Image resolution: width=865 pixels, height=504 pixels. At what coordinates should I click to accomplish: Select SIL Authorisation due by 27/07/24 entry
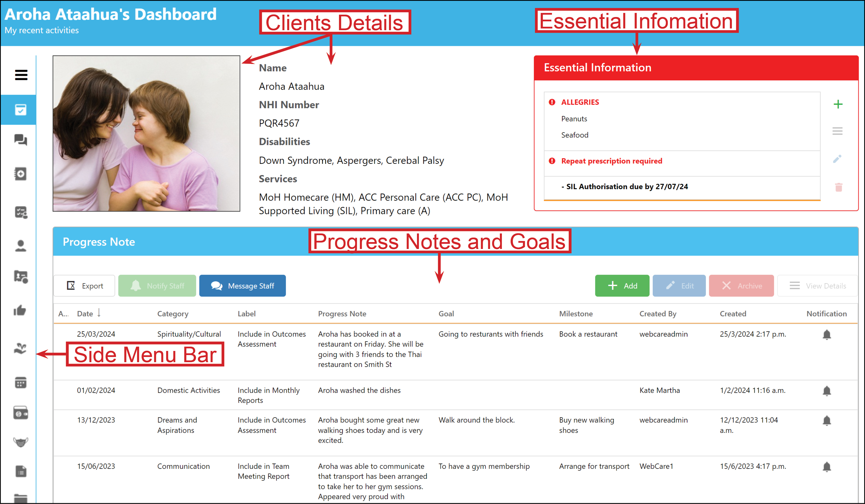coord(682,188)
